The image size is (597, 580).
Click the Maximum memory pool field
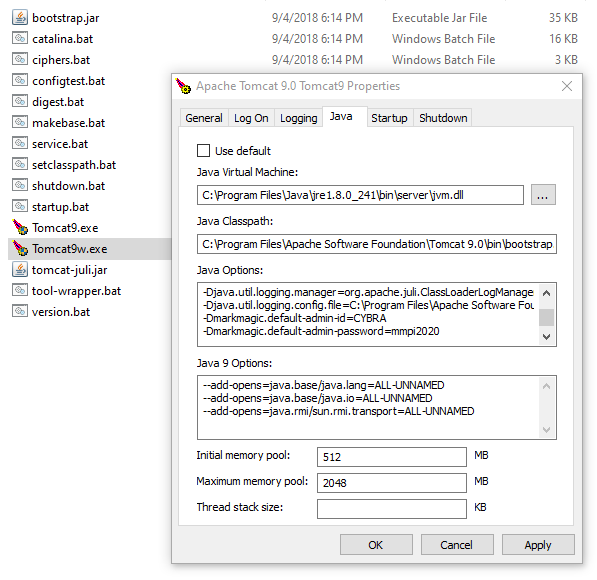(x=392, y=483)
